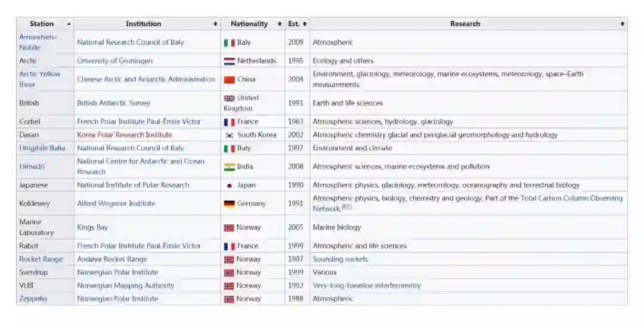The image size is (644, 322).
Task: Open National Research Council of Italy link in Dirigibile Italia row
Action: click(131, 148)
